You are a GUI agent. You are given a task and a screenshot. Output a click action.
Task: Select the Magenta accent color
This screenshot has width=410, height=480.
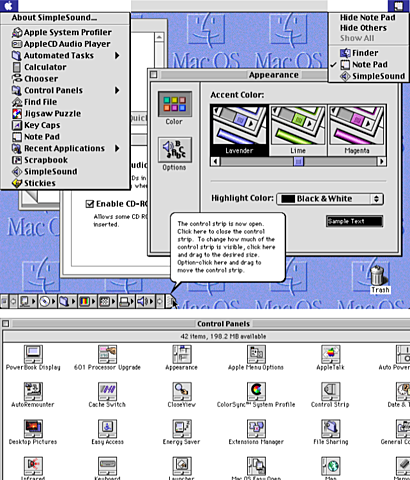(x=357, y=130)
